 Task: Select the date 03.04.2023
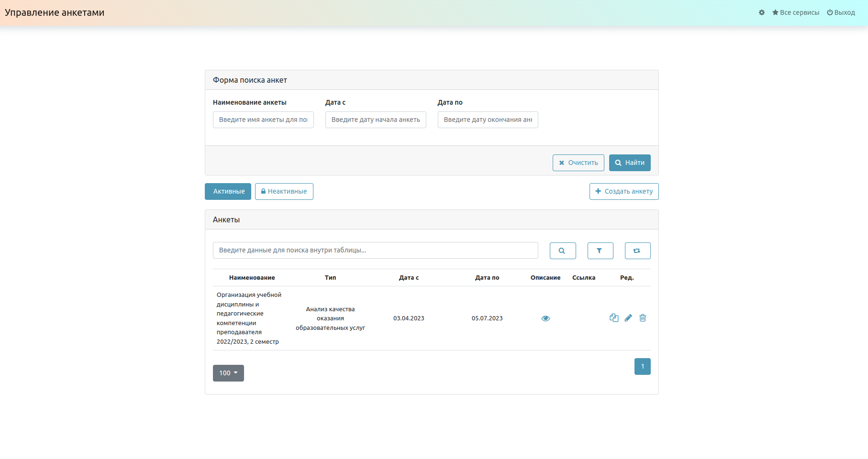point(409,318)
